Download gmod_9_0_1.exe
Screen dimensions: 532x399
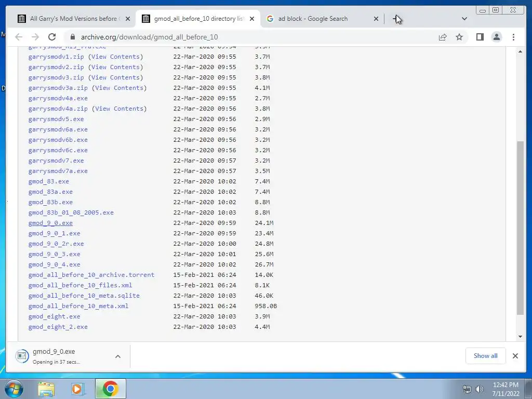(54, 233)
